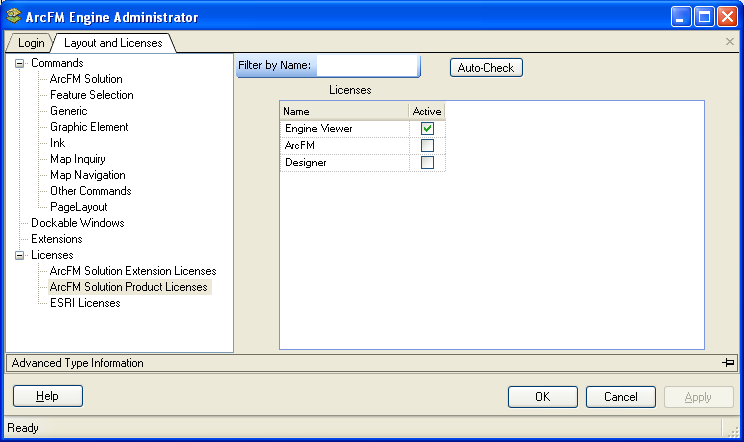The width and height of the screenshot is (744, 442).
Task: Click the Auto-Check button
Action: click(486, 68)
